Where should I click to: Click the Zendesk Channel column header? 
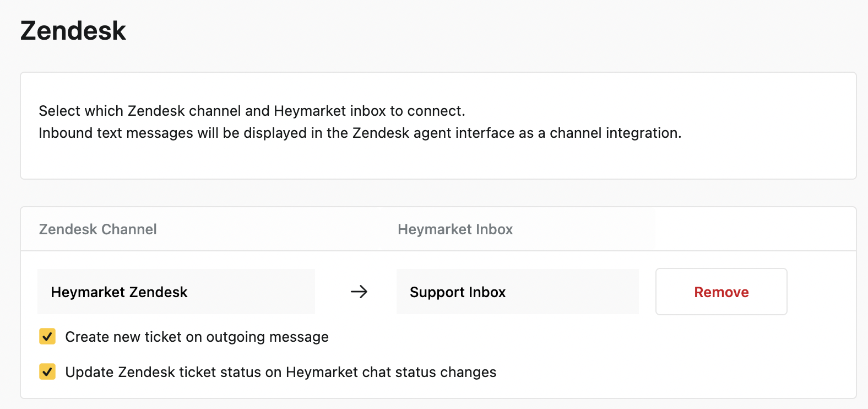click(98, 229)
